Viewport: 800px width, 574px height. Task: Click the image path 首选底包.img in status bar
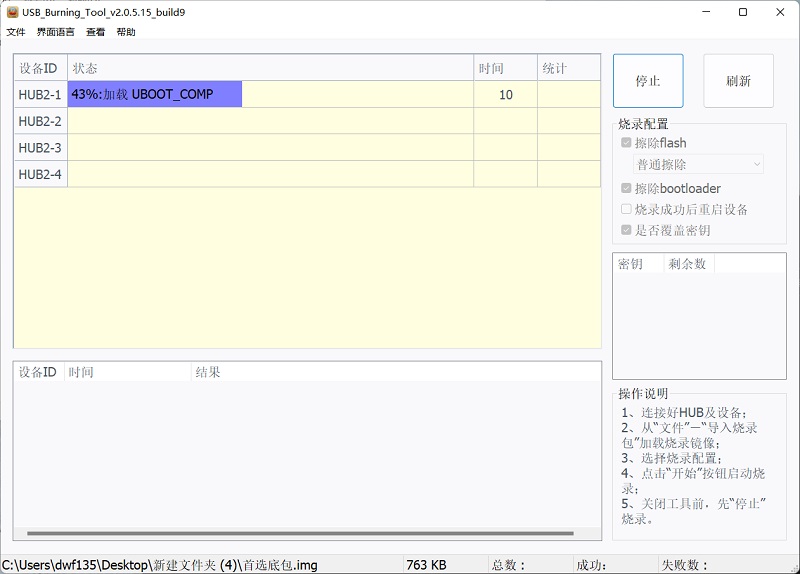(160, 565)
